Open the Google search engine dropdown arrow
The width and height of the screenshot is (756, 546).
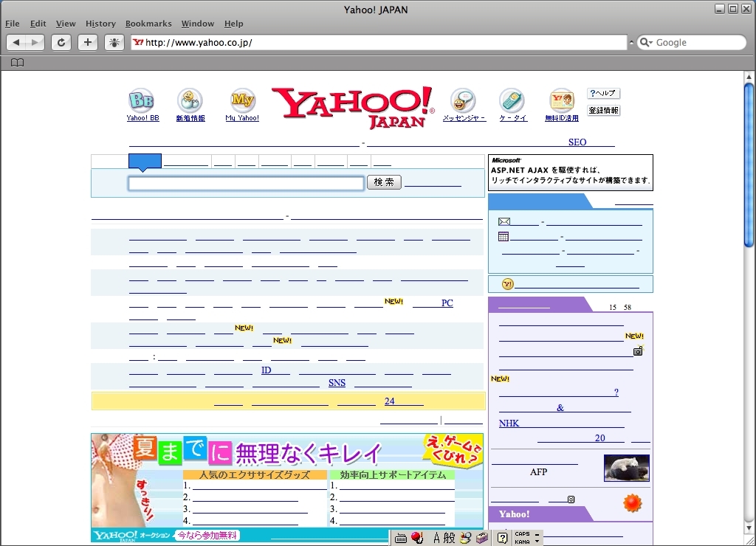point(651,43)
